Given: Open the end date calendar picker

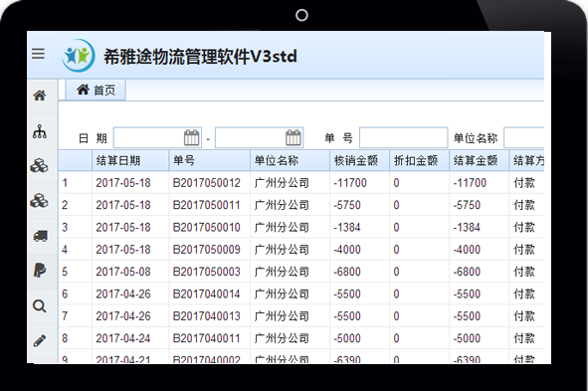Looking at the screenshot, I should (294, 137).
